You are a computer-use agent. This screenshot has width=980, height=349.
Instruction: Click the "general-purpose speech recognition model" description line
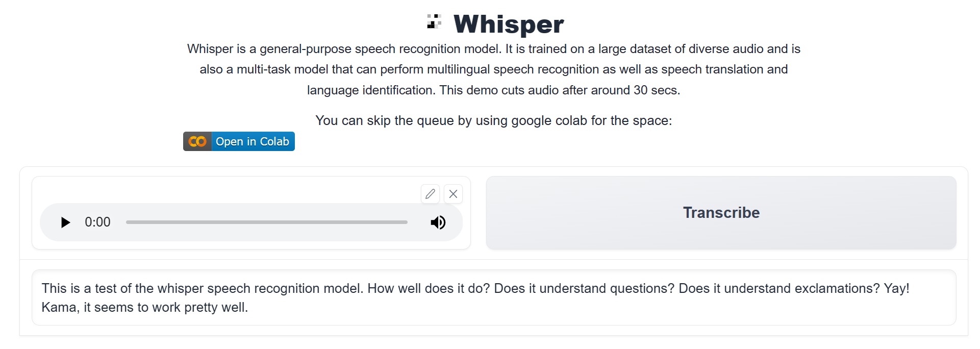tap(493, 49)
